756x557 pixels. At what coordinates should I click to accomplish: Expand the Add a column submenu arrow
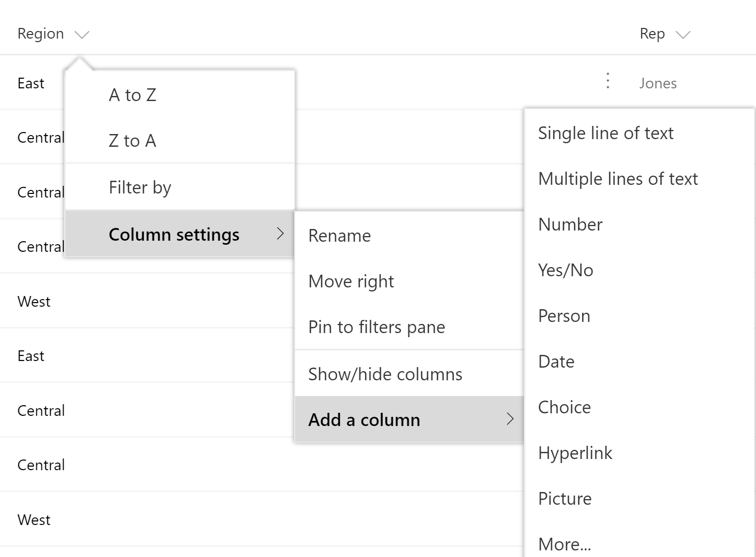(x=510, y=419)
